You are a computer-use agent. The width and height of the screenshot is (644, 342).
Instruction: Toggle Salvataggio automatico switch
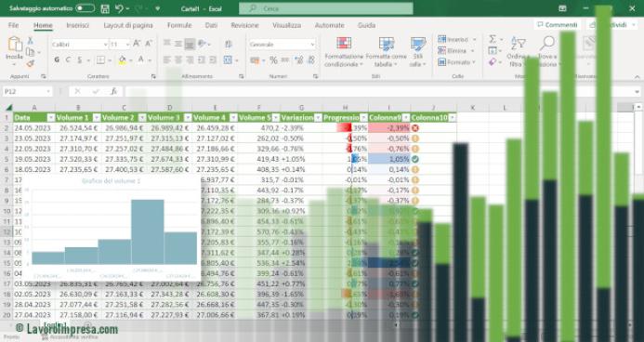click(x=85, y=8)
